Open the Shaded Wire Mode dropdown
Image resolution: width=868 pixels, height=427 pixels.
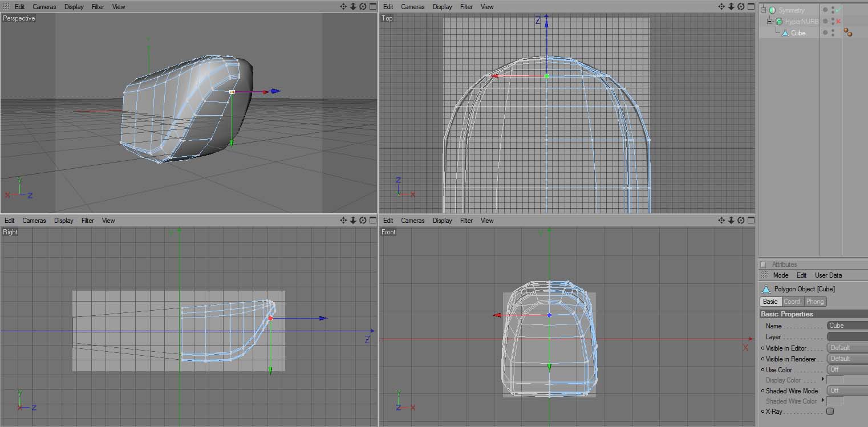[x=847, y=391]
